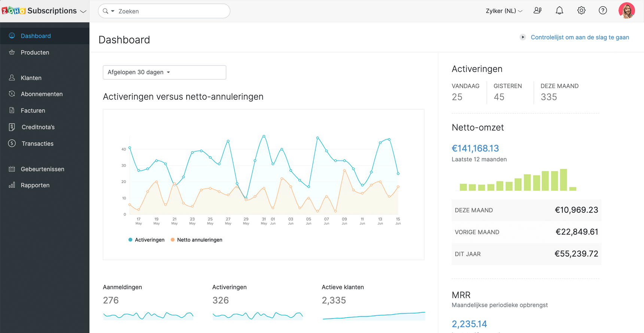Click the tallest green bar in Netto-omzet chart
The width and height of the screenshot is (644, 333).
563,180
